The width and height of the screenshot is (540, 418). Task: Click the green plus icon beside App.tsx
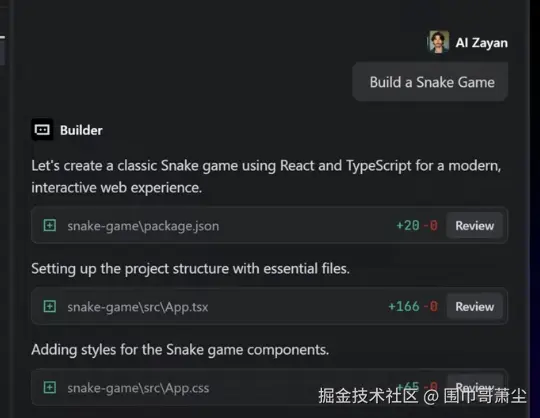pos(50,306)
